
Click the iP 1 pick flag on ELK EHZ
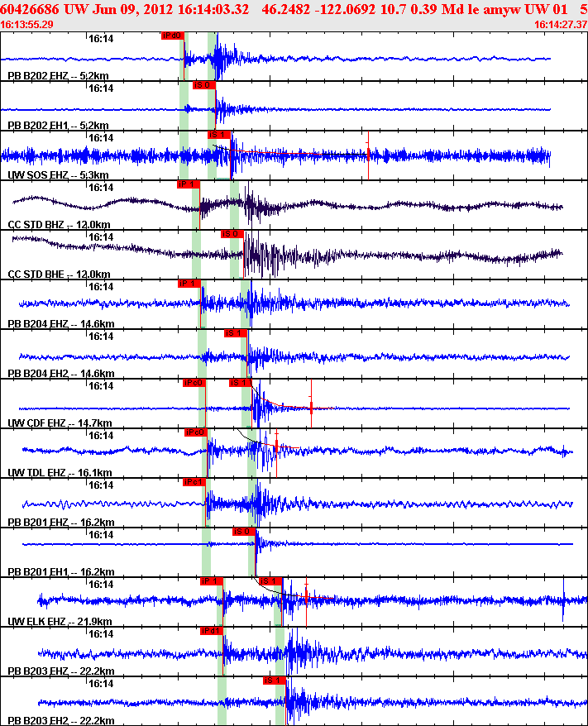[212, 581]
